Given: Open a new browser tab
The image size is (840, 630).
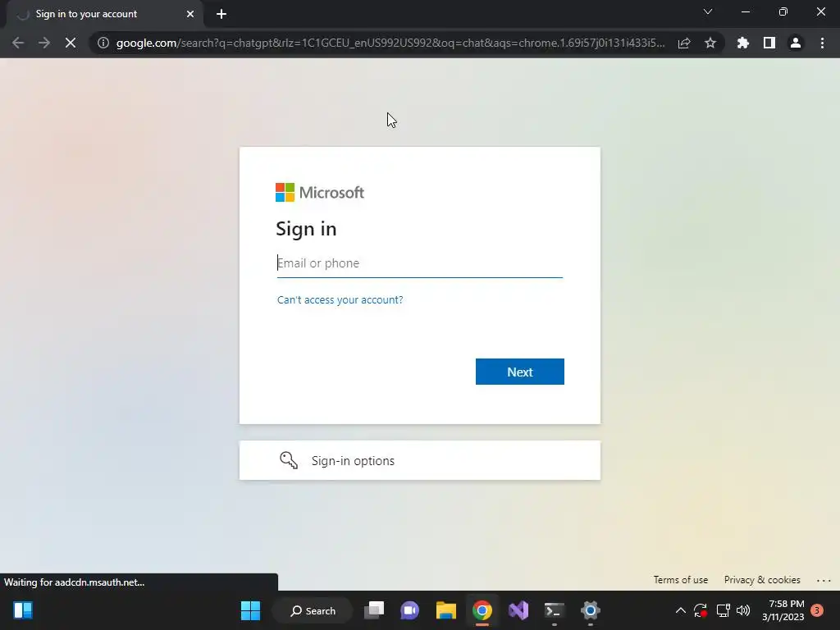Looking at the screenshot, I should [x=221, y=14].
